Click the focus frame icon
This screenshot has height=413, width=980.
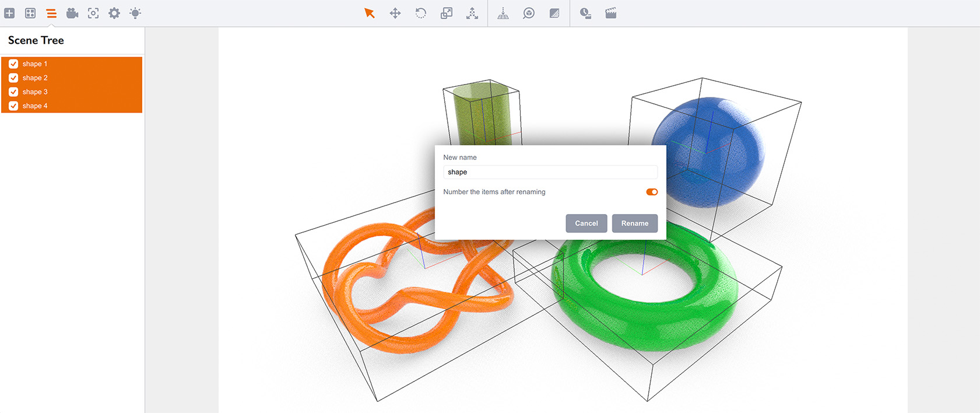click(x=93, y=13)
